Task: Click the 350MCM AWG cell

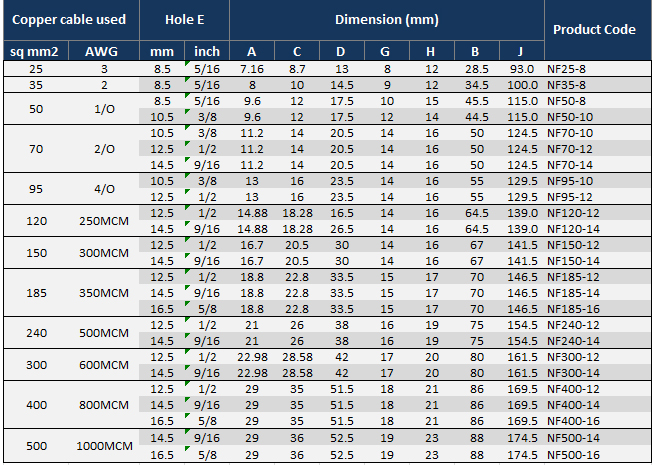Action: (104, 293)
